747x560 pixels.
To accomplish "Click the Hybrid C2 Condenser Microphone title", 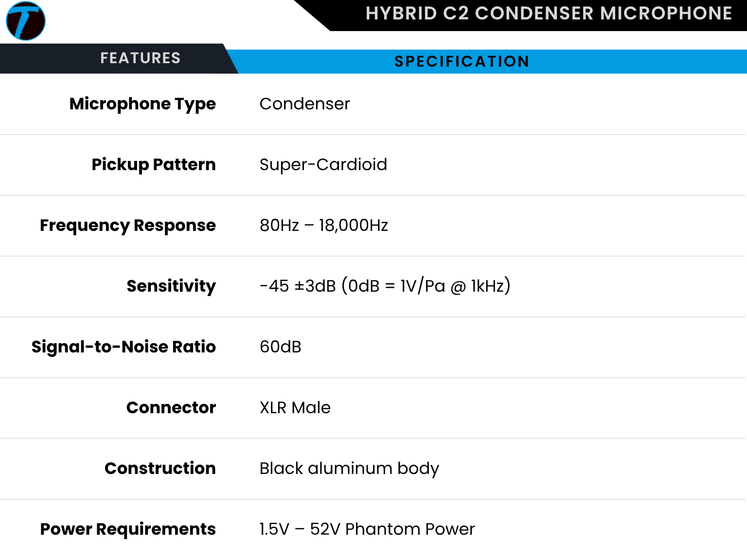I will pos(549,13).
